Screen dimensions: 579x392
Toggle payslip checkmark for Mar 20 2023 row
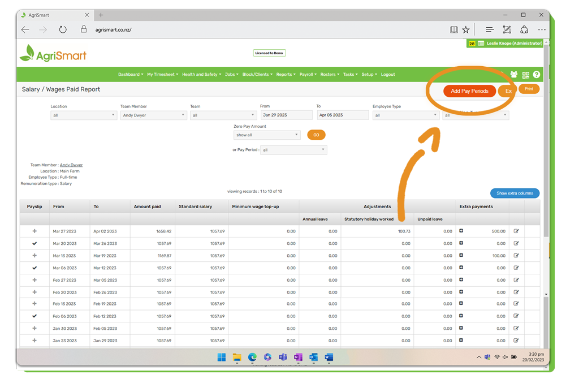pos(34,244)
